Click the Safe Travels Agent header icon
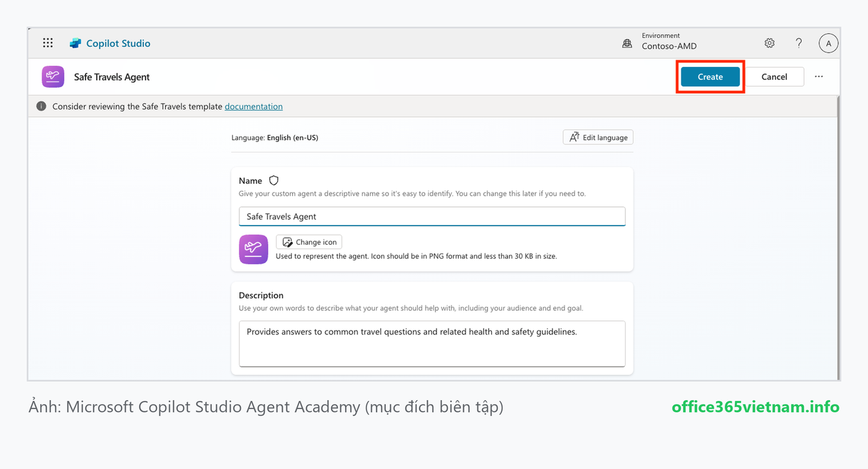 53,77
